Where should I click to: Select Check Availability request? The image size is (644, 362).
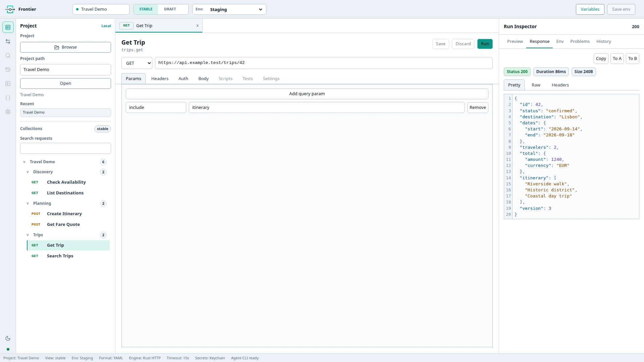tap(68, 182)
